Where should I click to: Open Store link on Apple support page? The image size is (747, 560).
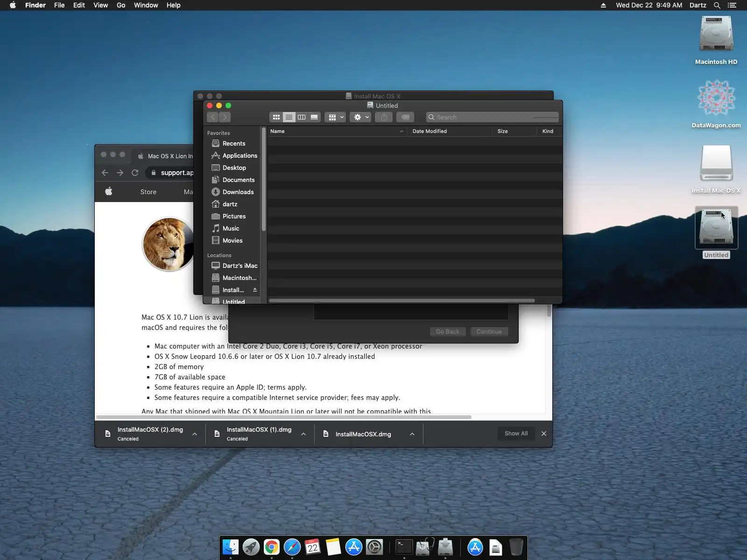coord(148,192)
